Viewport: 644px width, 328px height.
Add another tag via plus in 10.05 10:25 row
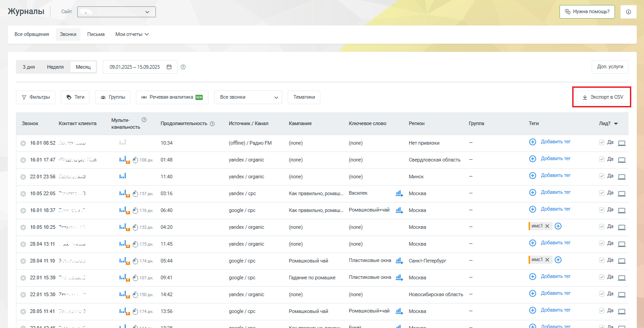(x=558, y=226)
